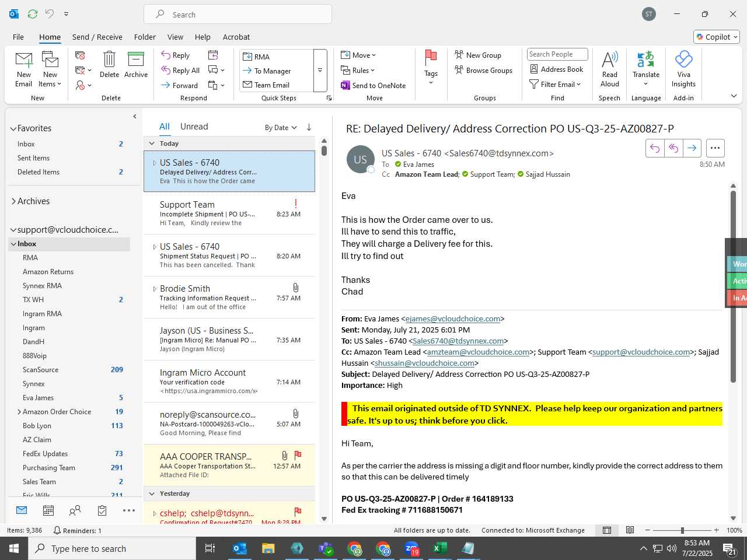Open the Move dropdown
747x560 pixels.
tap(358, 55)
